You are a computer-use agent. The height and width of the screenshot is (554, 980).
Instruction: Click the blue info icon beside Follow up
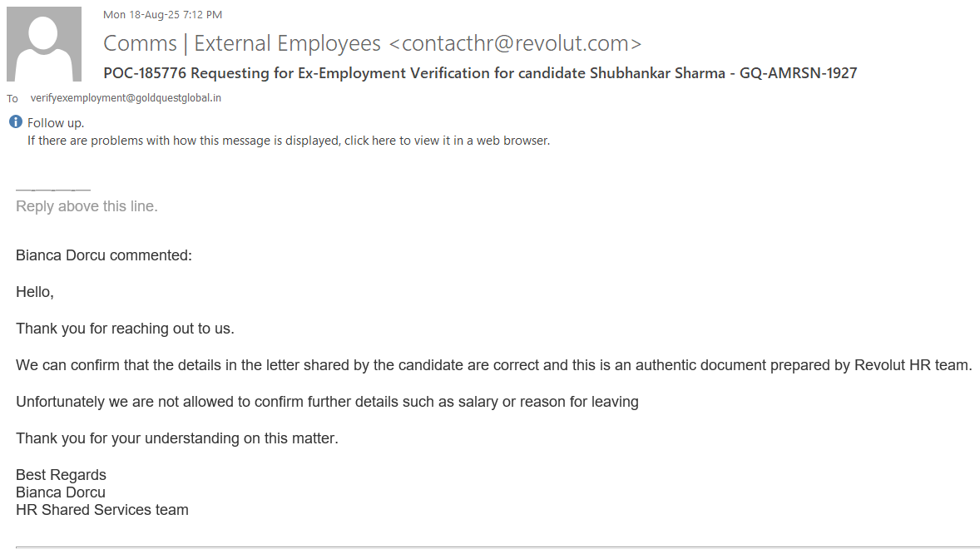tap(16, 123)
